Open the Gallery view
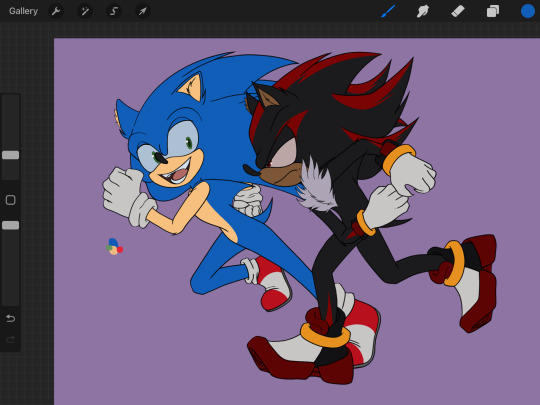The width and height of the screenshot is (540, 405). [x=23, y=11]
